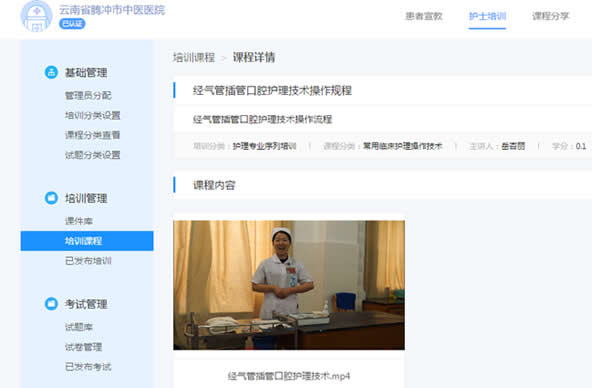The image size is (592, 388).
Task: Play the nurse training video thumbnail
Action: pyautogui.click(x=289, y=285)
